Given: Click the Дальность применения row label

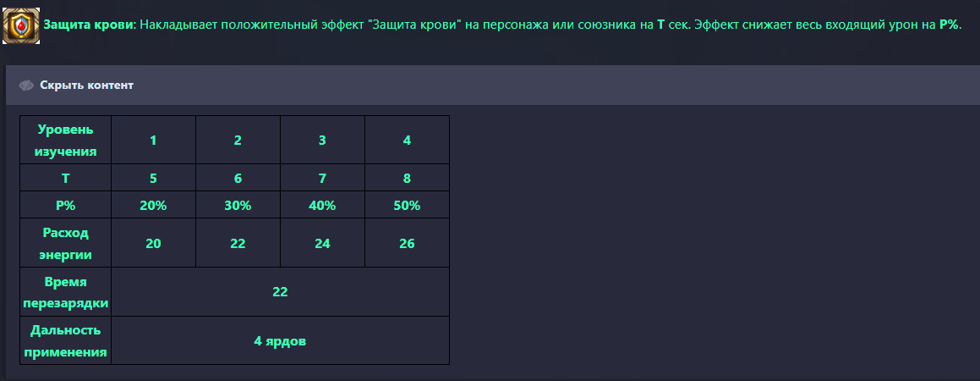Looking at the screenshot, I should click(66, 341).
